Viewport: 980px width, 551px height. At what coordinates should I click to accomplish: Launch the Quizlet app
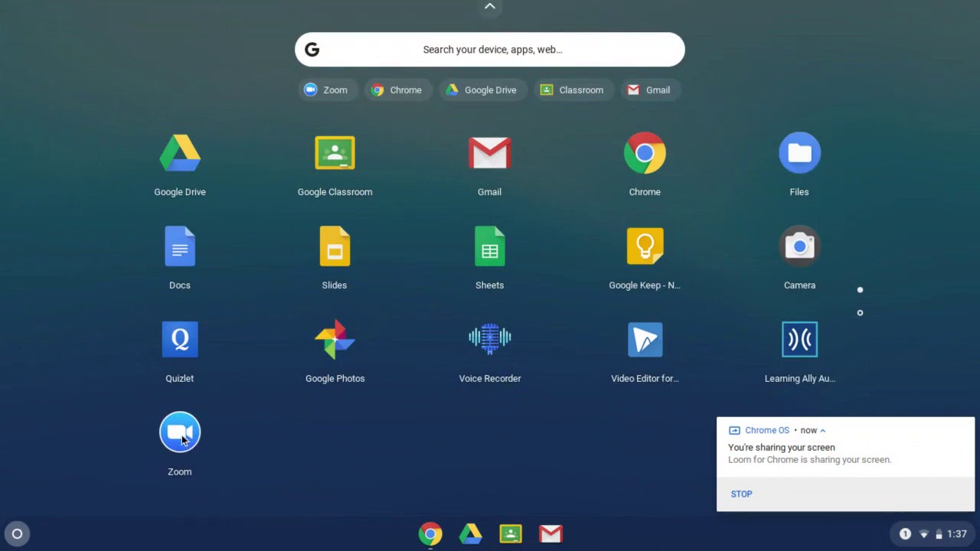click(180, 340)
